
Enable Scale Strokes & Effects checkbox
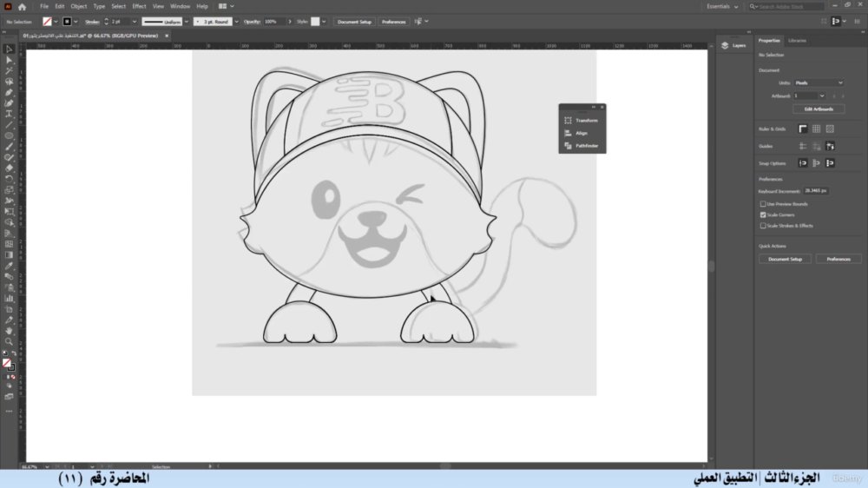click(x=763, y=226)
